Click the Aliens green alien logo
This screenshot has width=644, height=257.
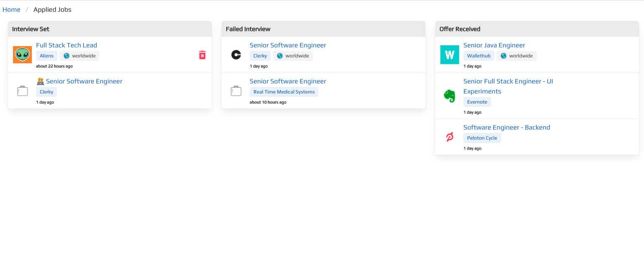coord(22,55)
